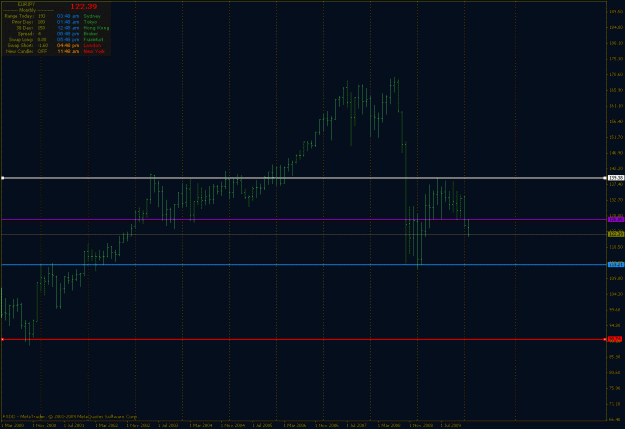625x429 pixels.
Task: Click the 1 Mar 2004 date label
Action: (201, 425)
